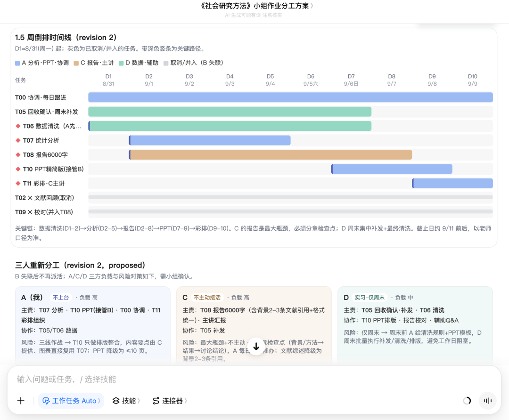Open the 工作任务 Auto mode selector
Image resolution: width=509 pixels, height=420 pixels.
[x=71, y=401]
